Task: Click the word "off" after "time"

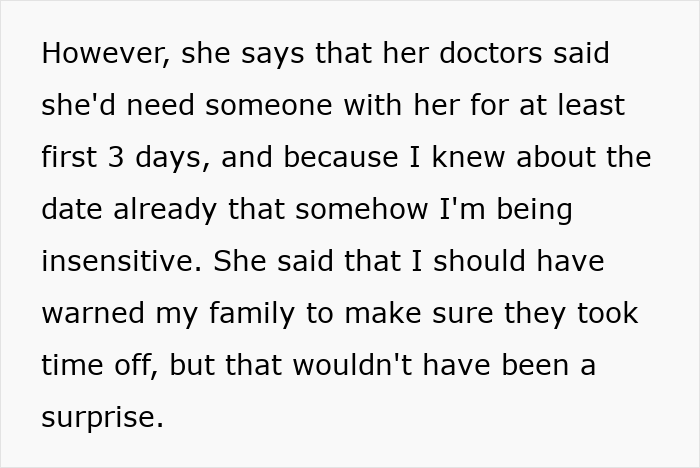Action: (x=134, y=365)
